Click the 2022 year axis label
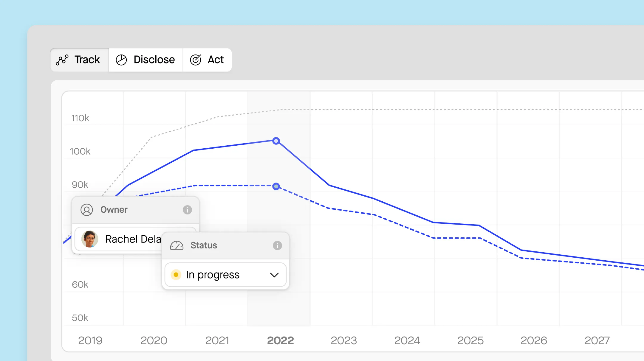This screenshot has width=644, height=361. 280,340
